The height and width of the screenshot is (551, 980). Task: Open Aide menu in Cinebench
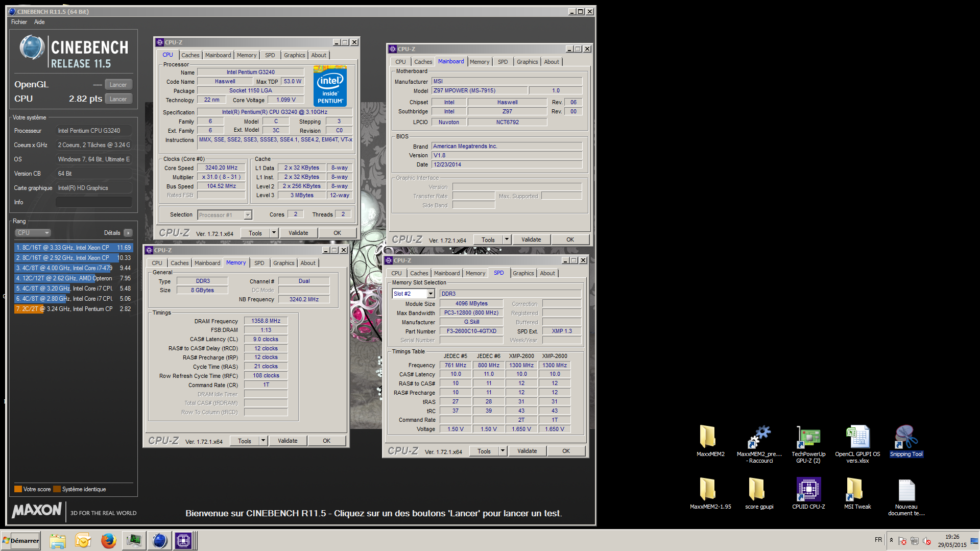[39, 22]
